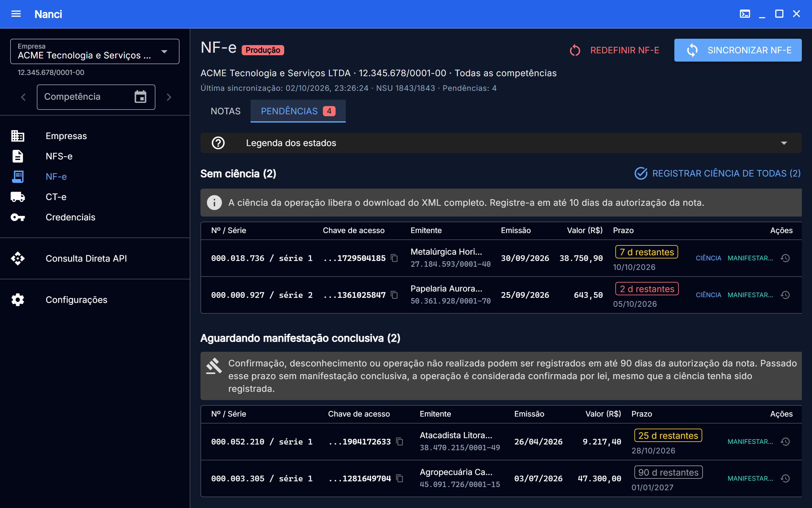Register CIÊNCIA for Metalúrgica Hori note

[708, 258]
